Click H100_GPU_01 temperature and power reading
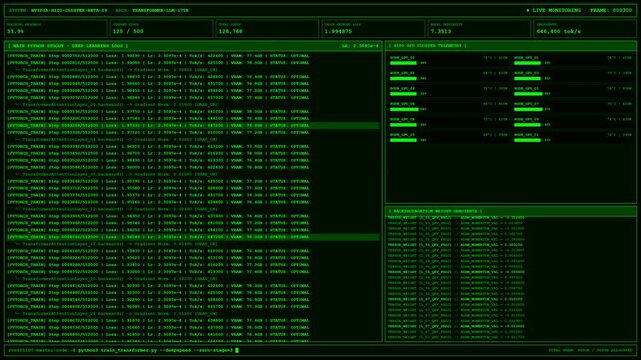The width and height of the screenshot is (641, 360). point(619,58)
